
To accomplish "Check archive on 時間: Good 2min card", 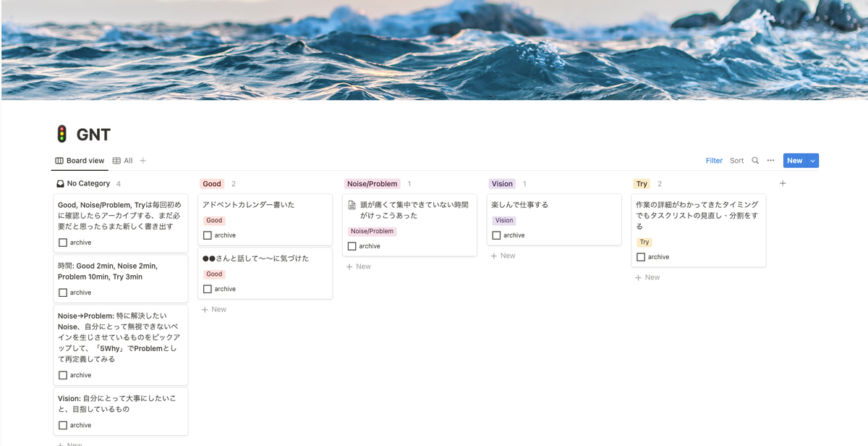I will tap(63, 293).
